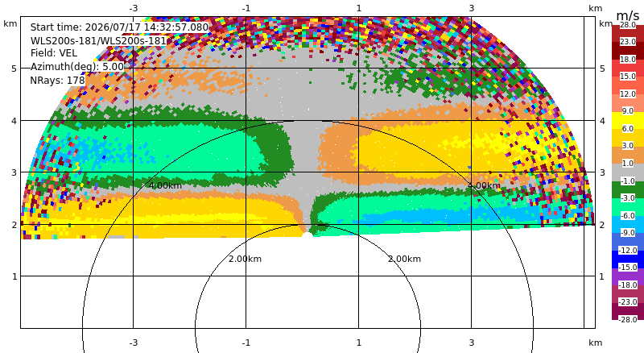Select the dark green -3.0 legend swatch
Viewport: 644px width, 353px height.
628,189
